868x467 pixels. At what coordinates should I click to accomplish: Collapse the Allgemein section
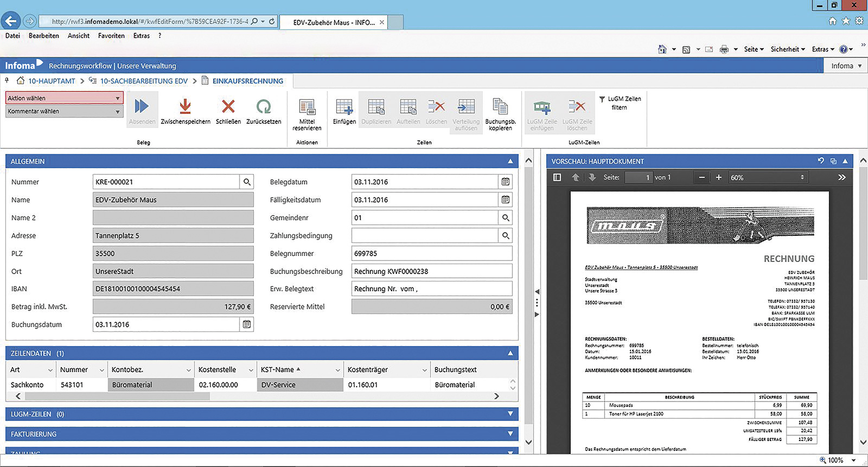click(510, 162)
